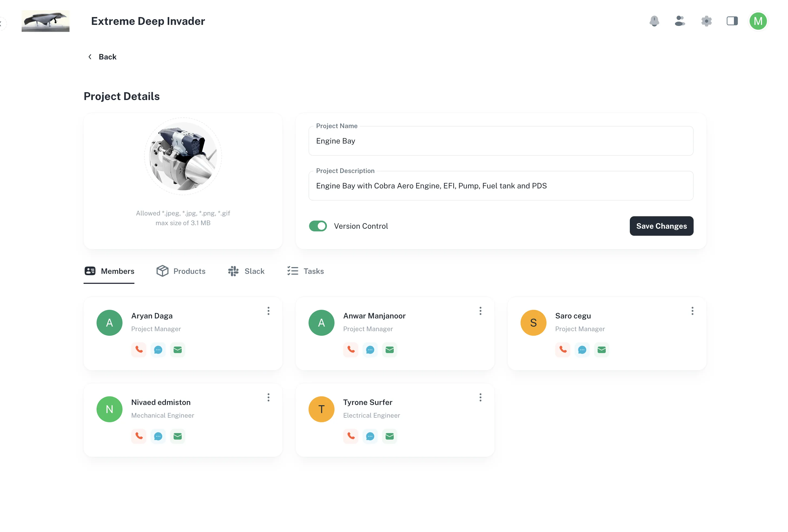Email Aryan Daga via envelope icon
This screenshot has width=788, height=532.
point(178,349)
